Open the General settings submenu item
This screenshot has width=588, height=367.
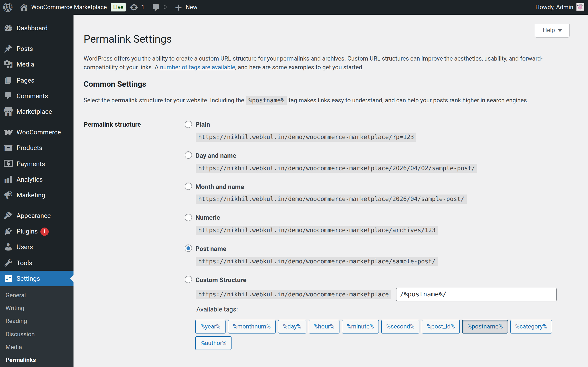[x=16, y=295]
